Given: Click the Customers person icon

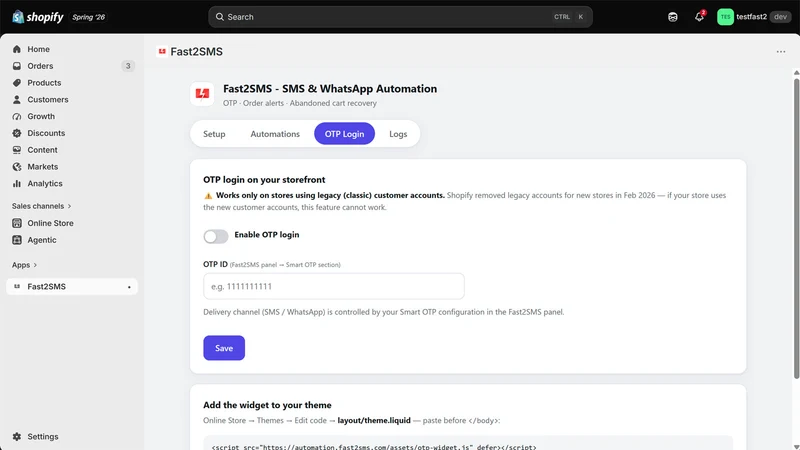Looking at the screenshot, I should coord(17,99).
